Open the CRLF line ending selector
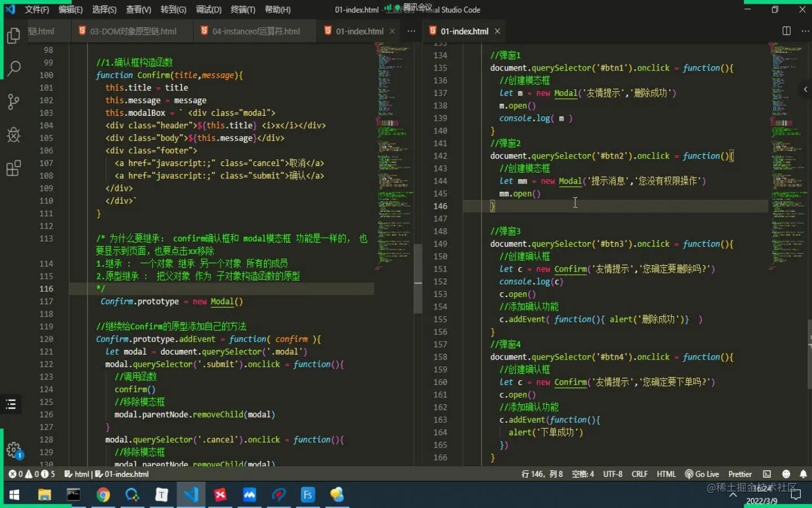 click(x=639, y=474)
